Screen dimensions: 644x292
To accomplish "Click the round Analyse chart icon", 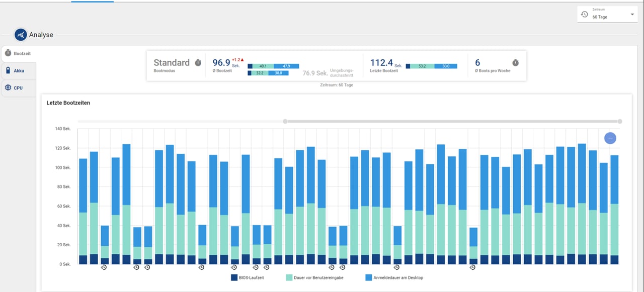I will coord(21,35).
